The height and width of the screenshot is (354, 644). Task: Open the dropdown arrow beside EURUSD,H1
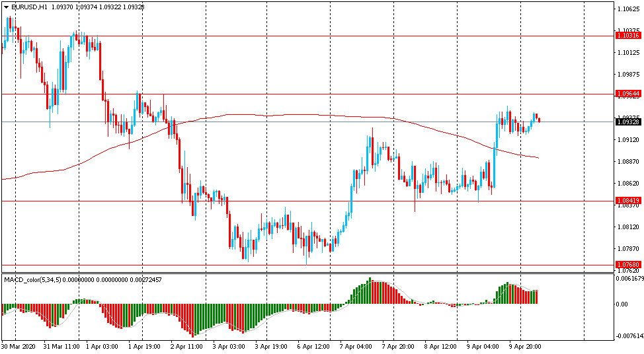click(5, 7)
